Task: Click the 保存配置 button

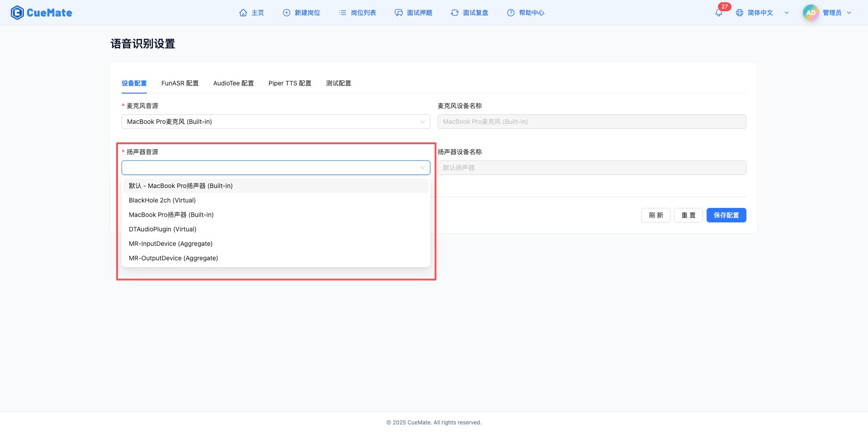Action: coord(726,215)
